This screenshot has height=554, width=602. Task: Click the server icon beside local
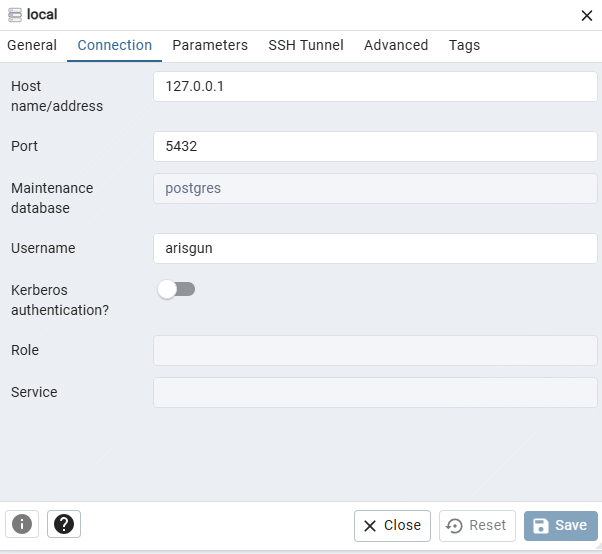coord(15,15)
